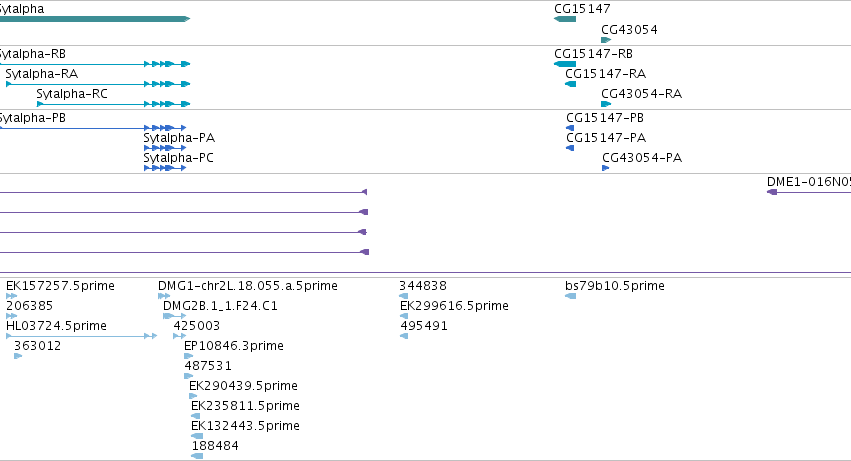
Task: Select the Sytalpha-RC transcript feature
Action: click(x=113, y=104)
